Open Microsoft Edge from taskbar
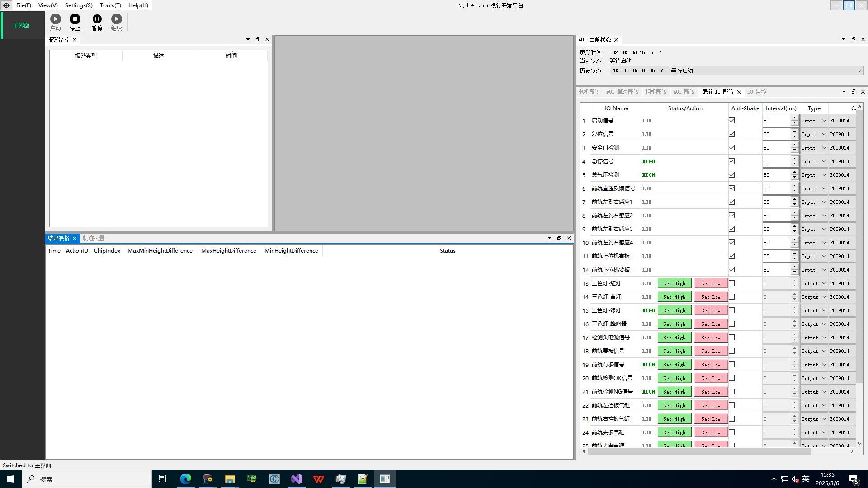Viewport: 868px width, 488px height. 186,479
